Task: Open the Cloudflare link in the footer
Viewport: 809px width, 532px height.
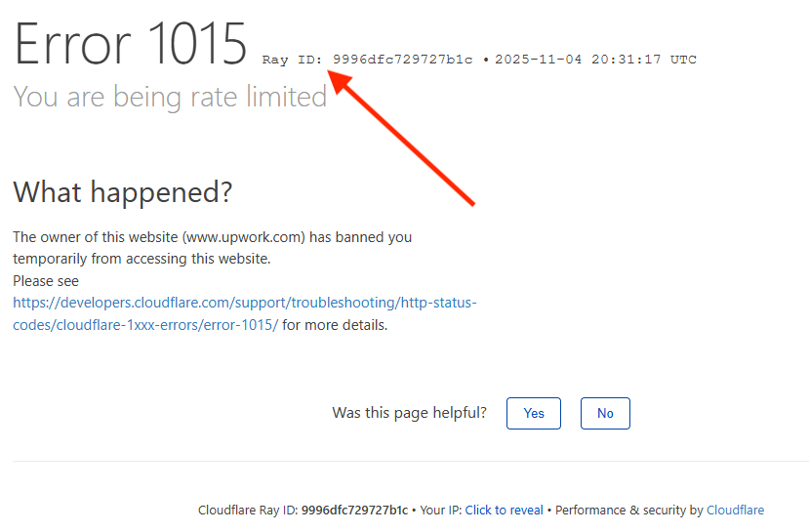Action: point(735,510)
